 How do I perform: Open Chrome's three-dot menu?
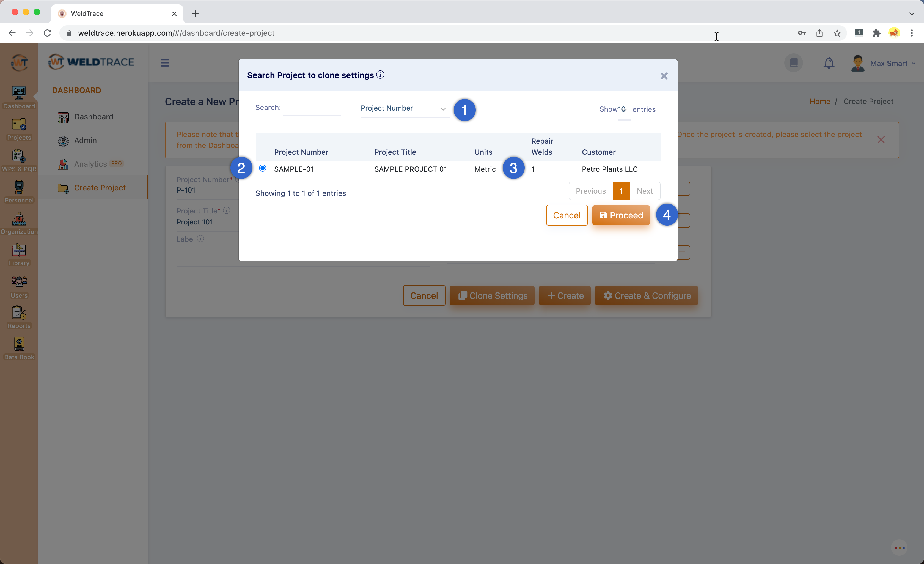click(x=912, y=33)
